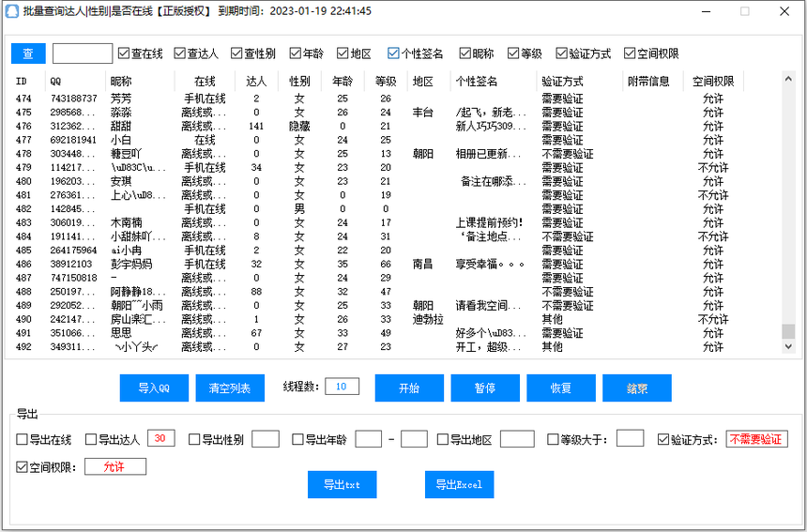Click the blue 查 query button
807x532 pixels.
(x=28, y=53)
